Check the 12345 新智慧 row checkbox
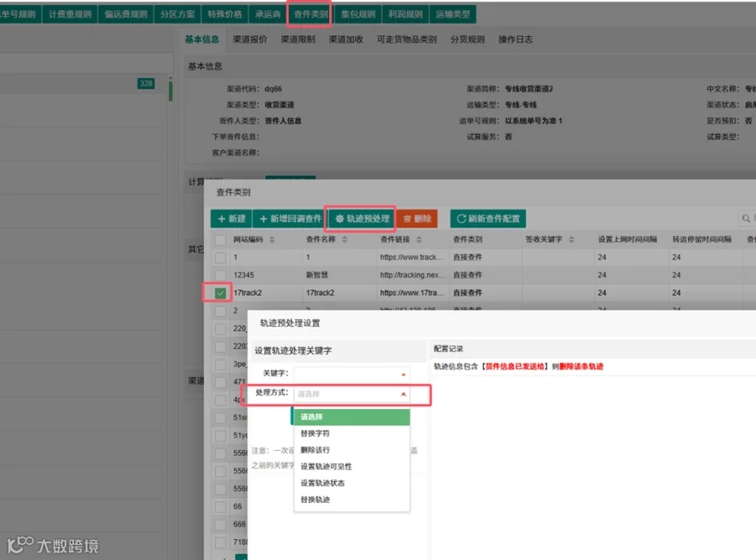 click(x=220, y=275)
